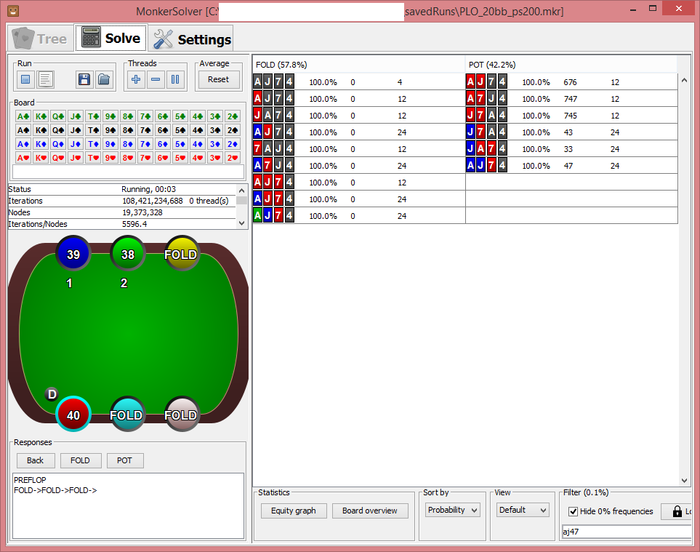This screenshot has width=700, height=552.
Task: Click the Back response button
Action: point(35,460)
